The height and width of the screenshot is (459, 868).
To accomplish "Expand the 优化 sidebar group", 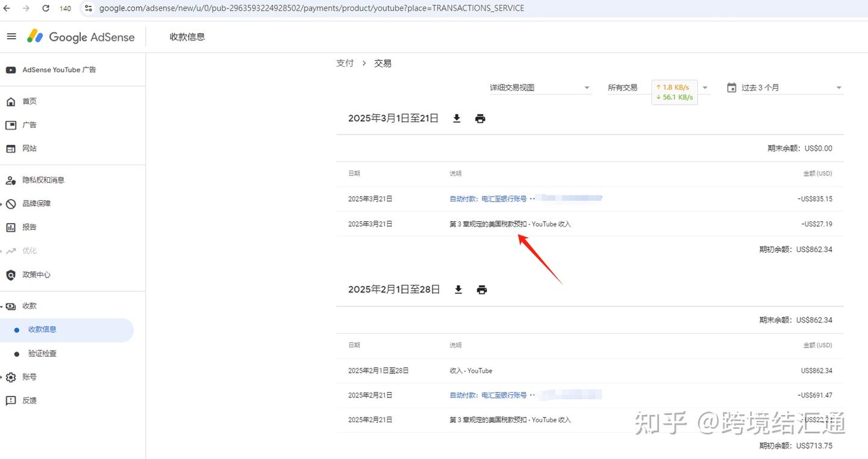I will tap(2, 251).
